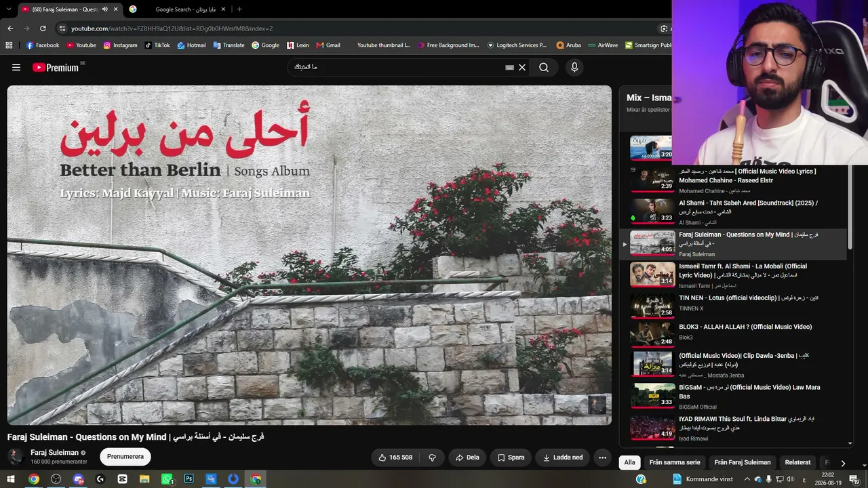Image resolution: width=868 pixels, height=488 pixels.
Task: Open Photoshop from the taskbar
Action: [x=189, y=479]
